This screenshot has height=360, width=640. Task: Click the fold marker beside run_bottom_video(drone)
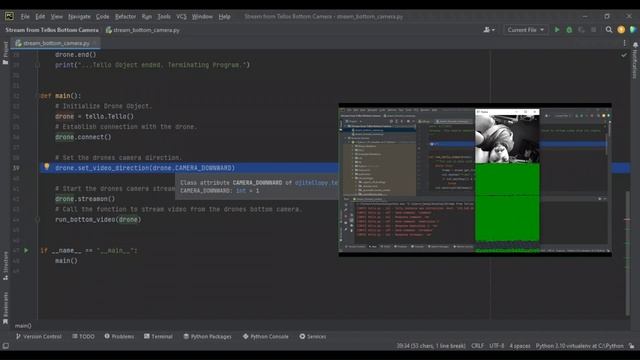(37, 220)
